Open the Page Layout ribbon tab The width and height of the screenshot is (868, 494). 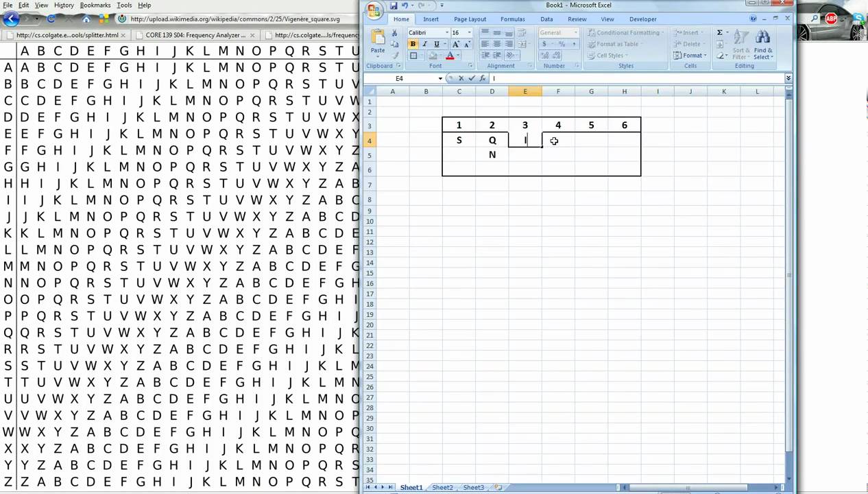pyautogui.click(x=470, y=19)
